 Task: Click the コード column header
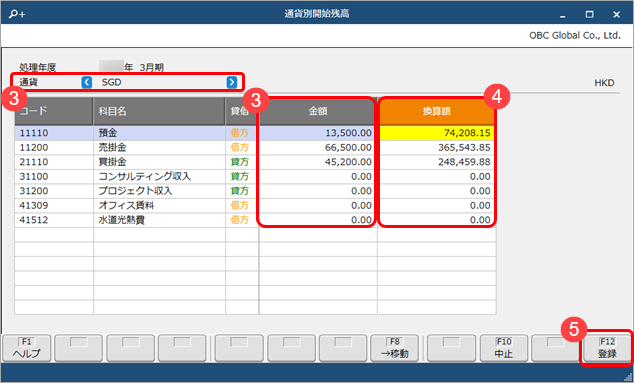point(54,111)
